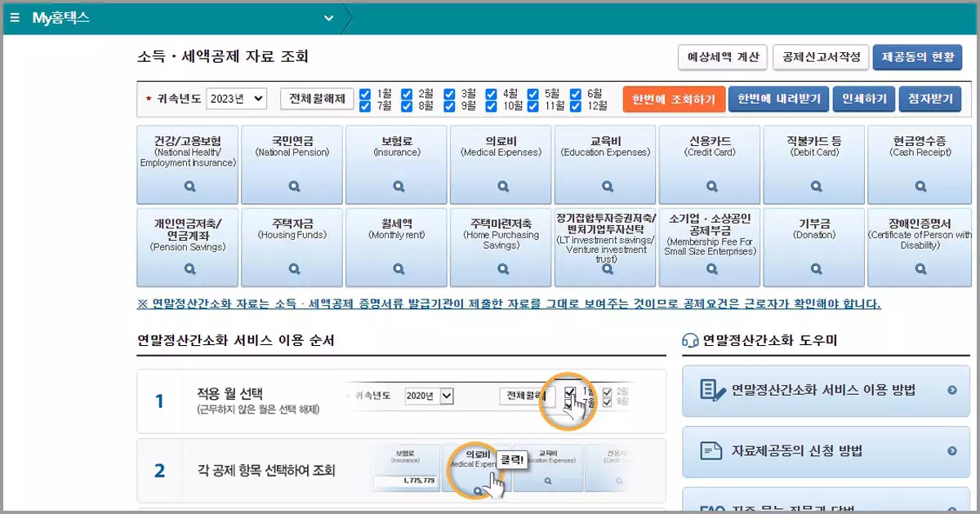Click the 전체월해제 deselect-all control

(x=316, y=98)
